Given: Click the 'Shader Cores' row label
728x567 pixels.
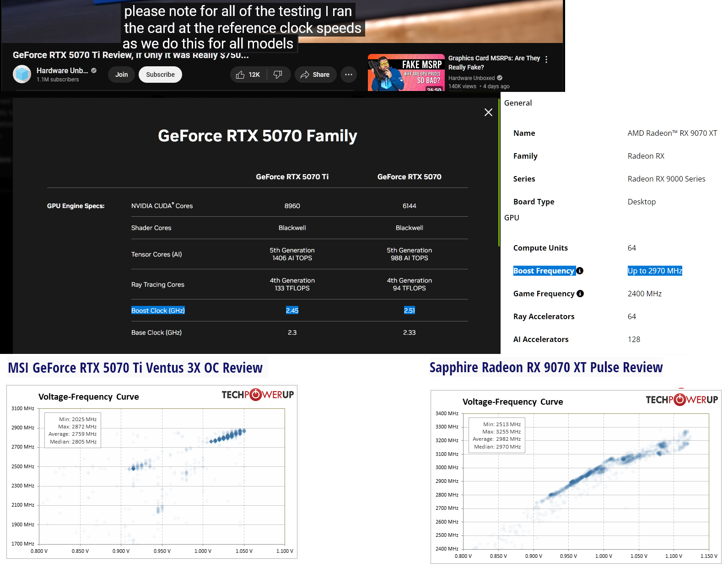Looking at the screenshot, I should 151,228.
